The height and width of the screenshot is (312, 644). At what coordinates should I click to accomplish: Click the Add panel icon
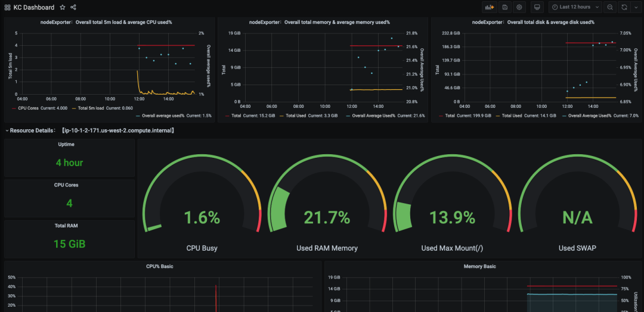490,7
